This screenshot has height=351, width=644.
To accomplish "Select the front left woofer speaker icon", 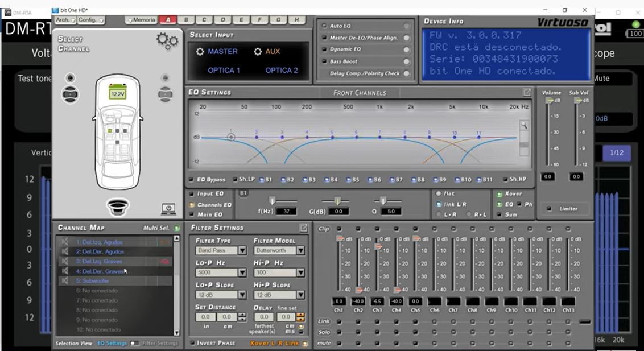I will [70, 94].
